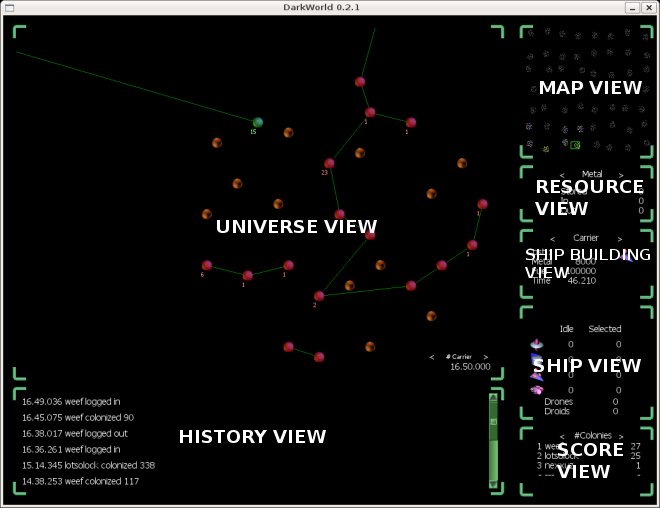The image size is (660, 508).
Task: Click right arrow beside # Carrier counter
Action: (486, 357)
